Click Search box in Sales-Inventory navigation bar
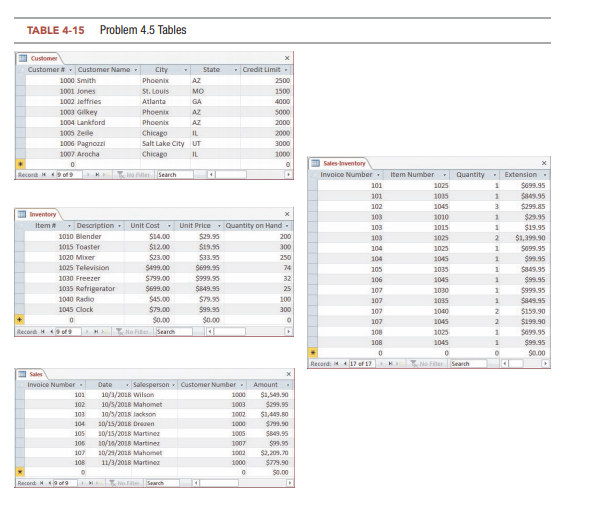Screen dimensions: 600x519 pos(468,364)
